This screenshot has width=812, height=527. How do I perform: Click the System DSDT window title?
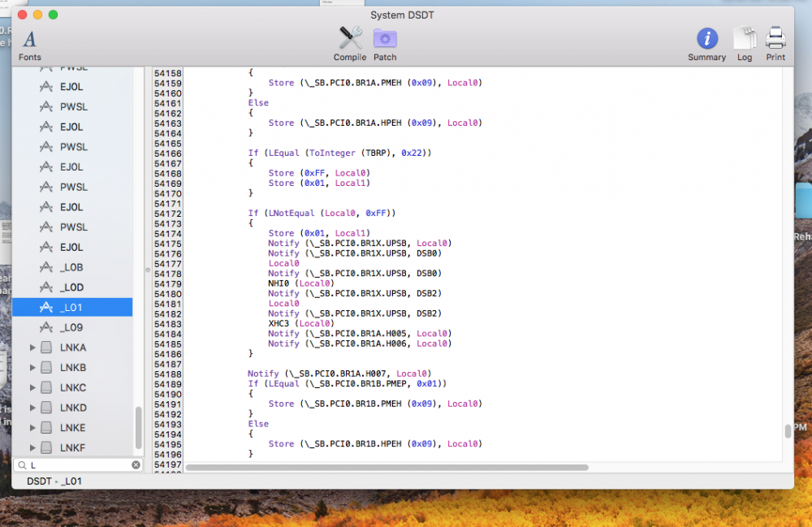(x=402, y=15)
